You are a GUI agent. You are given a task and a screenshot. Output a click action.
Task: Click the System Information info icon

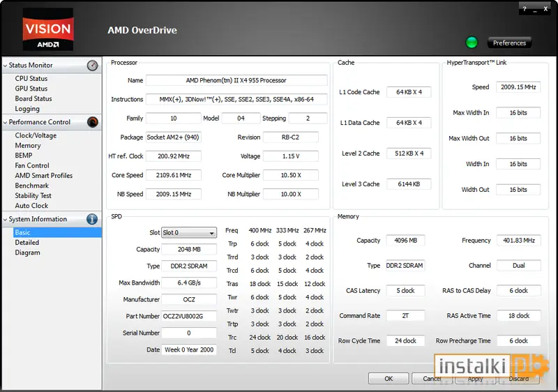click(x=92, y=219)
